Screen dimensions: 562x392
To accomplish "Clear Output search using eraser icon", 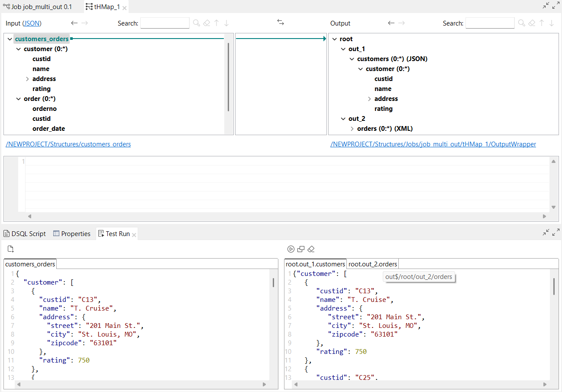I will tap(532, 23).
